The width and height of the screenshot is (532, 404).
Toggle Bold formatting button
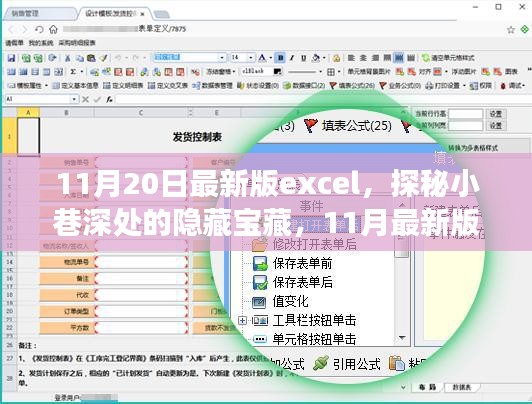[280, 58]
